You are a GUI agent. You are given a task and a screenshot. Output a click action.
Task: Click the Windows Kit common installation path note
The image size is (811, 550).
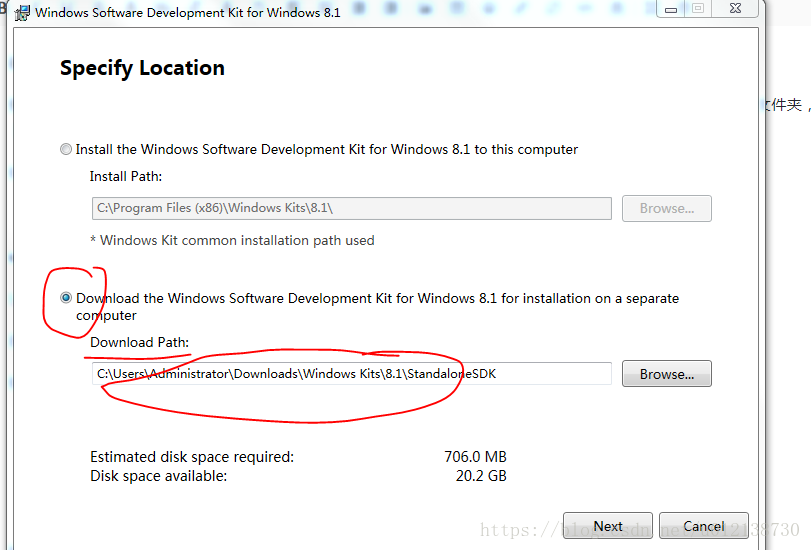232,241
